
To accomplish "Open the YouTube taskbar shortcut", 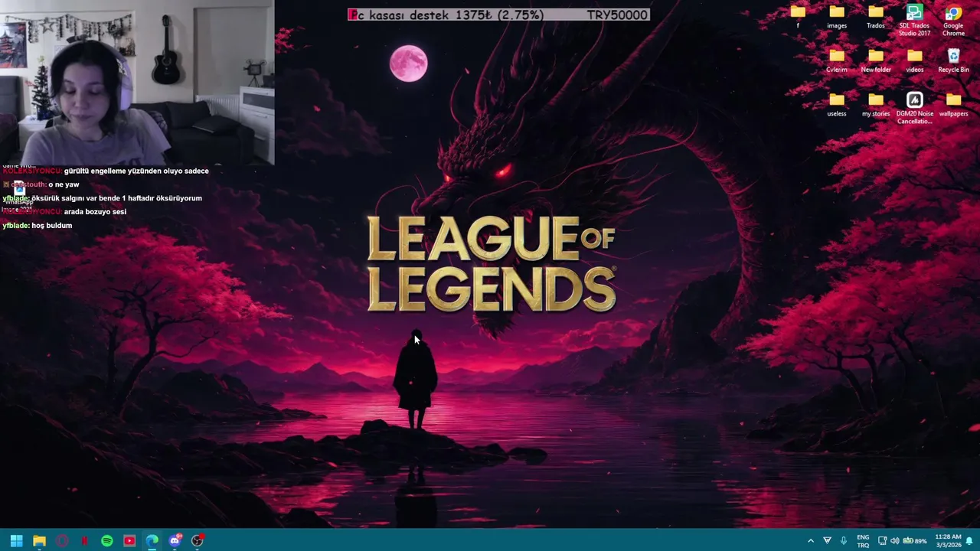I will tap(129, 541).
